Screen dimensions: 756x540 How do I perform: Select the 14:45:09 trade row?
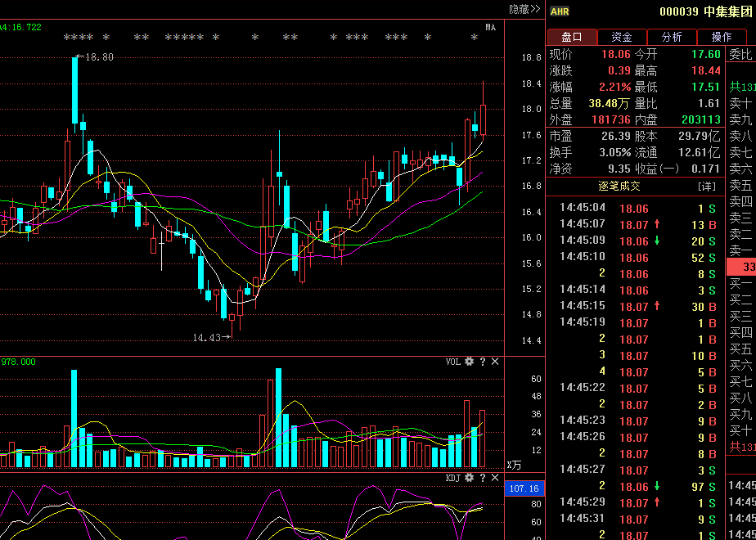tap(636, 241)
